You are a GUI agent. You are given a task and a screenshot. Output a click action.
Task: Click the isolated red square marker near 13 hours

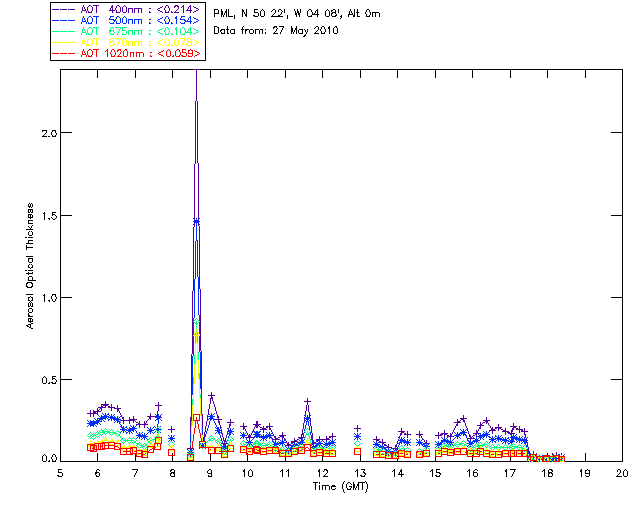click(358, 451)
